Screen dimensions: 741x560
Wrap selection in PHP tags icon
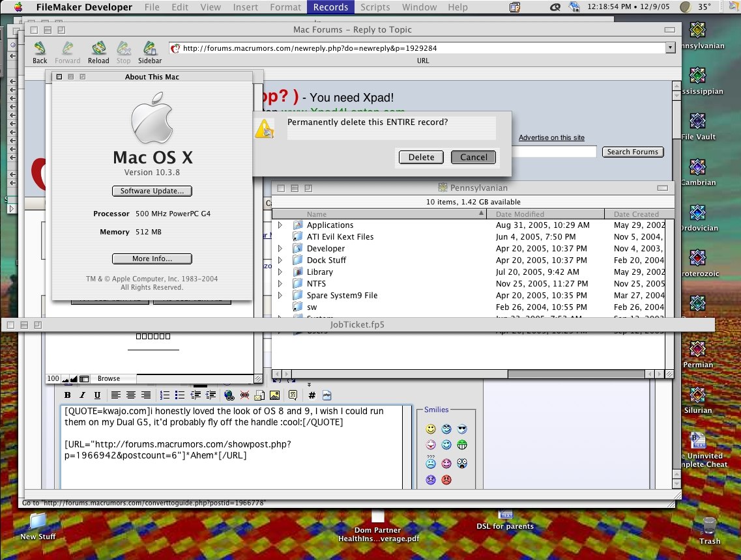pos(327,395)
